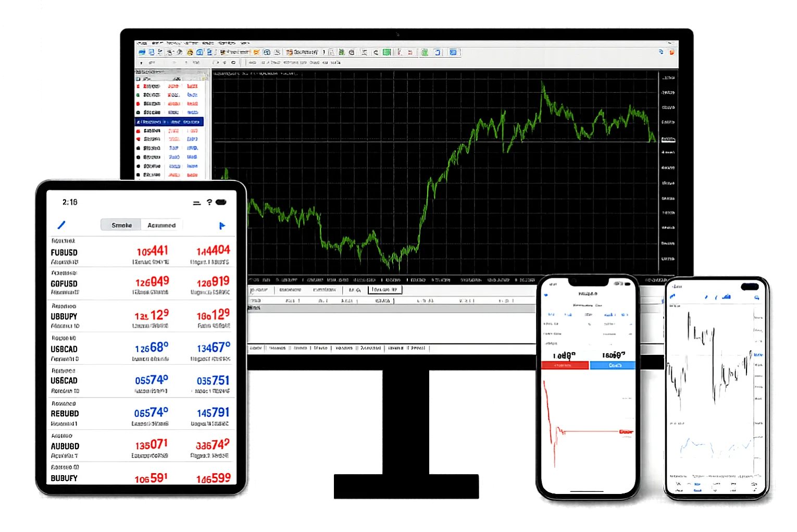Click the far-right orange icon in desktop toolbar
The height and width of the screenshot is (532, 797).
coord(671,52)
